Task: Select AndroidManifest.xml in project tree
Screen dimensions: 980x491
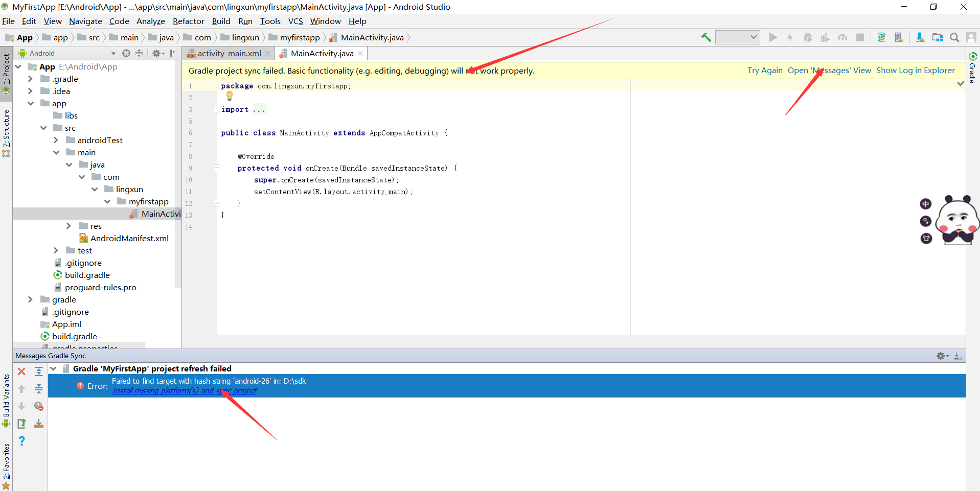Action: click(124, 238)
